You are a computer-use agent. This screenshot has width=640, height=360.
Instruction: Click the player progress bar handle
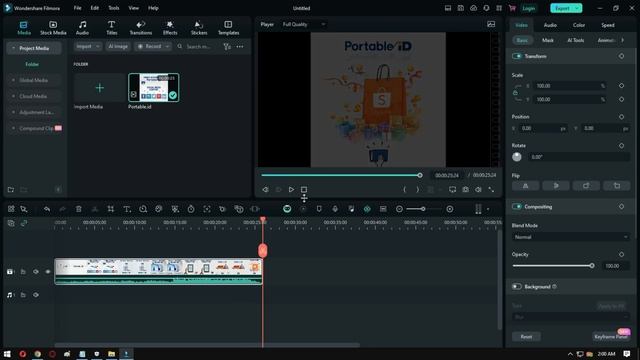coord(420,175)
